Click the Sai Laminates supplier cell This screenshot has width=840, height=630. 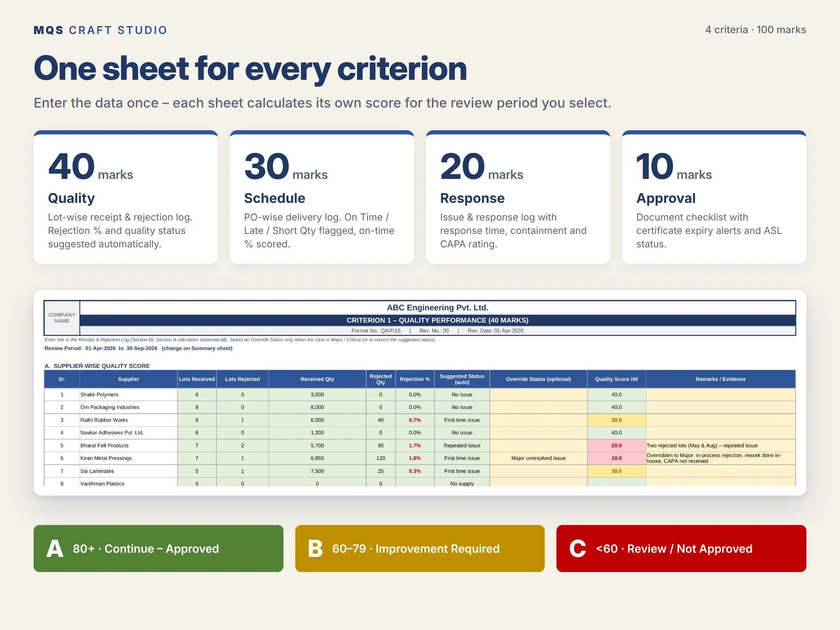point(128,471)
